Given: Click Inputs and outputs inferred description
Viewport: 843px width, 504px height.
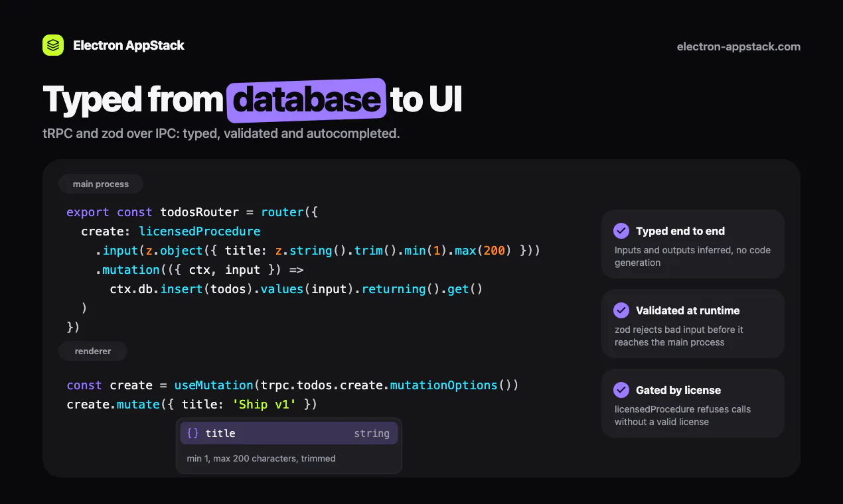Looking at the screenshot, I should [692, 257].
